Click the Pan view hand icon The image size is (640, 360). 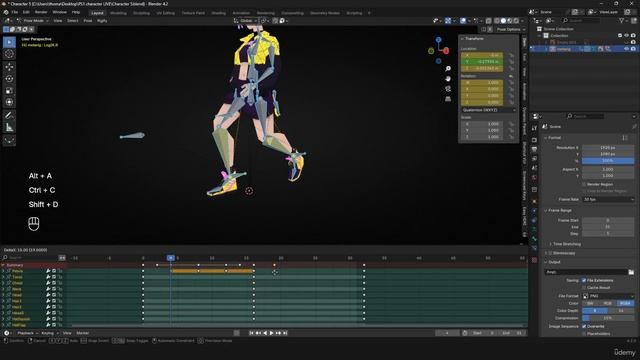[x=448, y=79]
